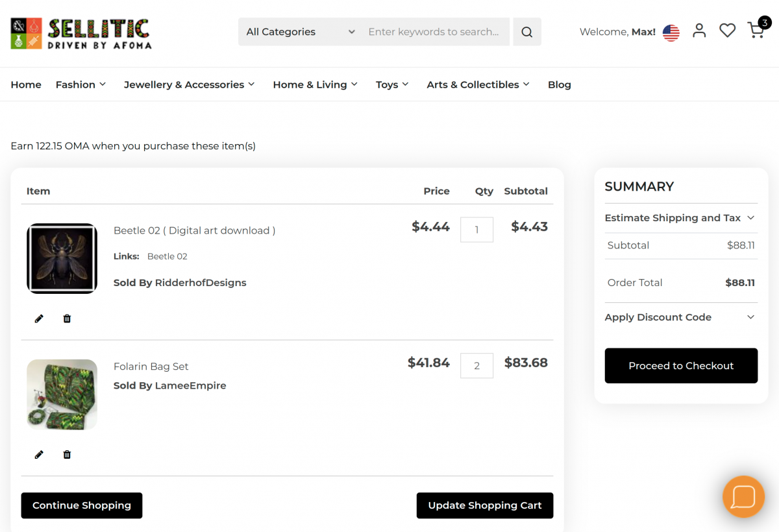Screen dimensions: 779x532
Task: Open the Folarin Bag Set product link
Action: [x=151, y=367]
